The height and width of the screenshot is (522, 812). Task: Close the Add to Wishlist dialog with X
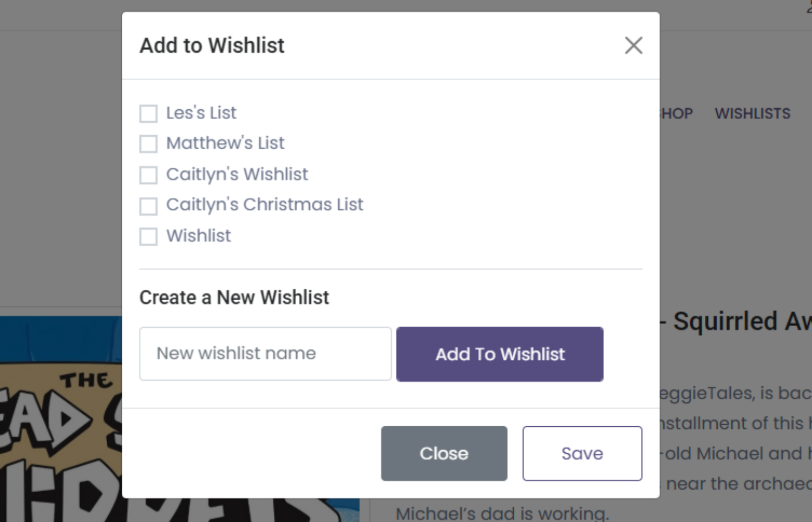click(633, 45)
